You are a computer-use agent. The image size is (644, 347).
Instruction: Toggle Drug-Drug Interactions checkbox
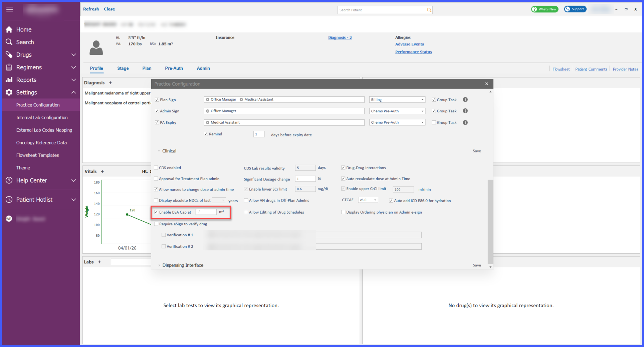343,168
